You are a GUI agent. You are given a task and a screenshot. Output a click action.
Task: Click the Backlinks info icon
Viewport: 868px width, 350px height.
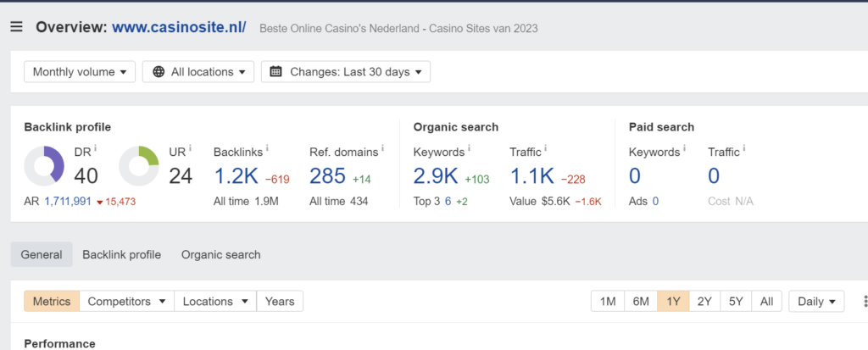[x=268, y=149]
